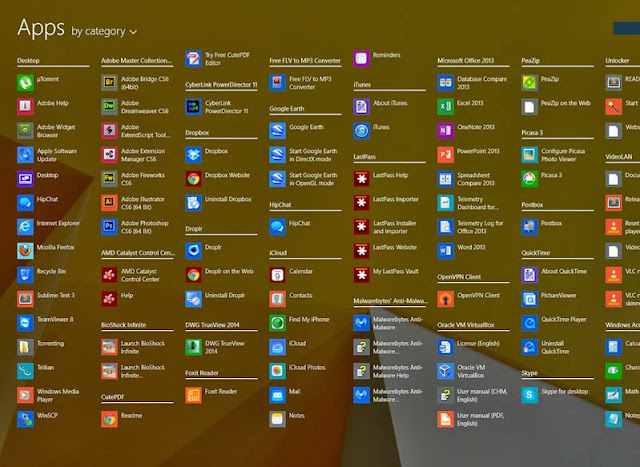Select the Microsoft Office 2013 category header

(466, 60)
